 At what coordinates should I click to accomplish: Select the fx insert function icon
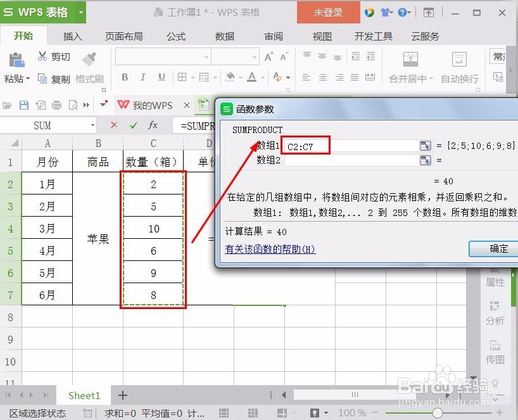coord(154,125)
